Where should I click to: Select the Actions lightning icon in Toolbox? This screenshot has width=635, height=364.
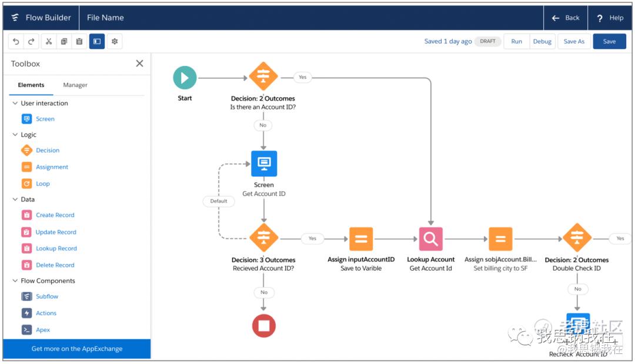[x=26, y=313]
